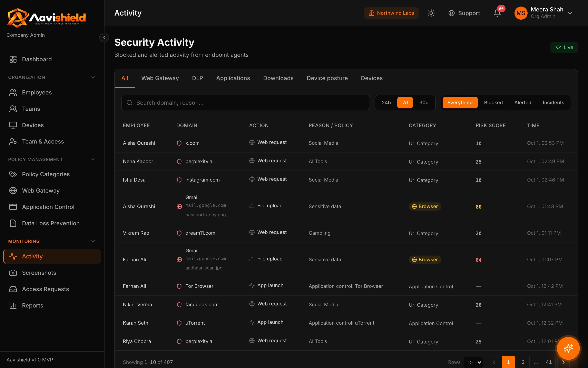Open Northwind Labs organization switcher
588x368 pixels.
pos(391,13)
